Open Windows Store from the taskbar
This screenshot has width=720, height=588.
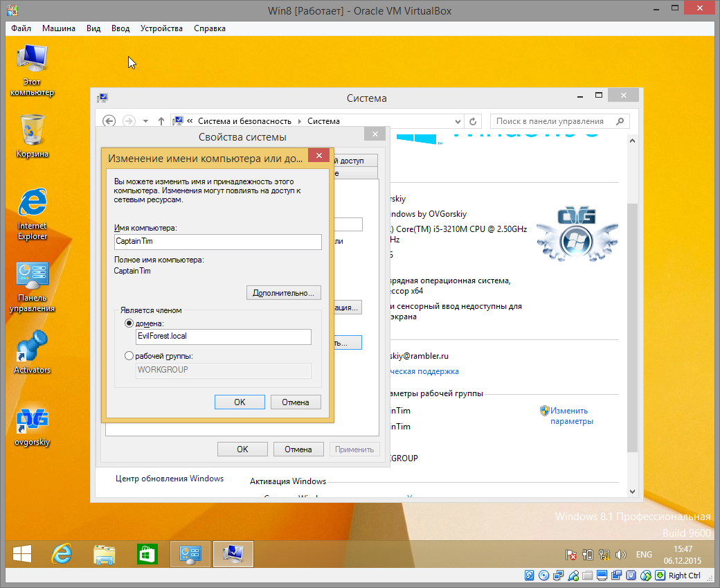click(x=147, y=554)
